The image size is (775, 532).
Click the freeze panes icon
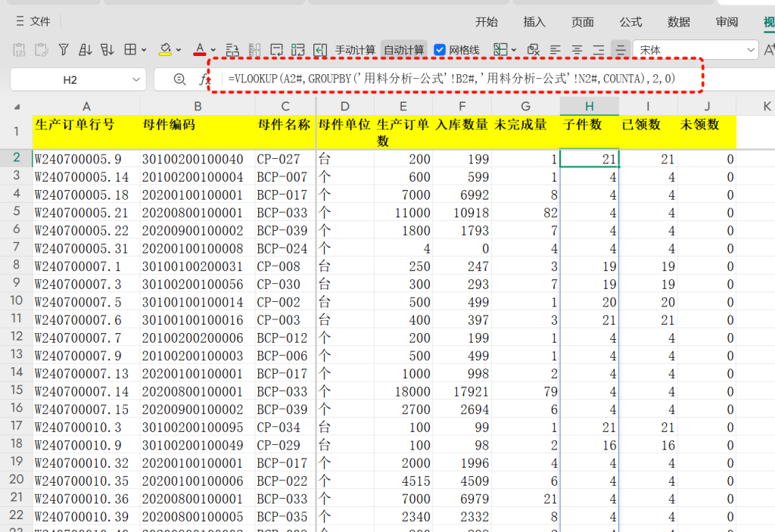coord(500,49)
